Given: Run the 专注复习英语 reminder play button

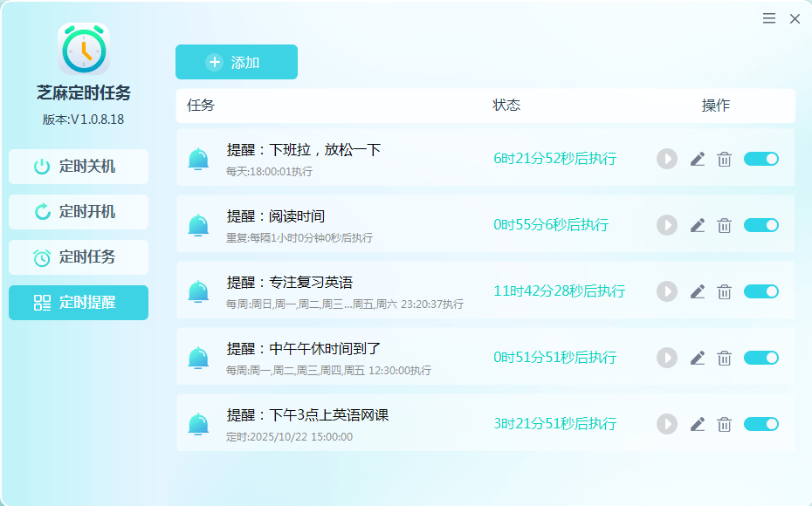Looking at the screenshot, I should [667, 291].
